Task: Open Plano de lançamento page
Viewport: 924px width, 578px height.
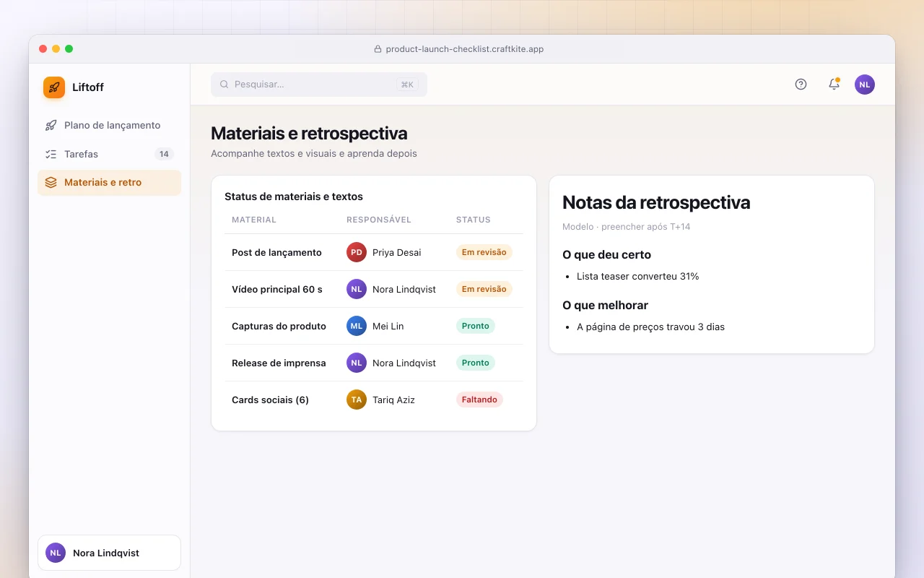Action: point(109,125)
